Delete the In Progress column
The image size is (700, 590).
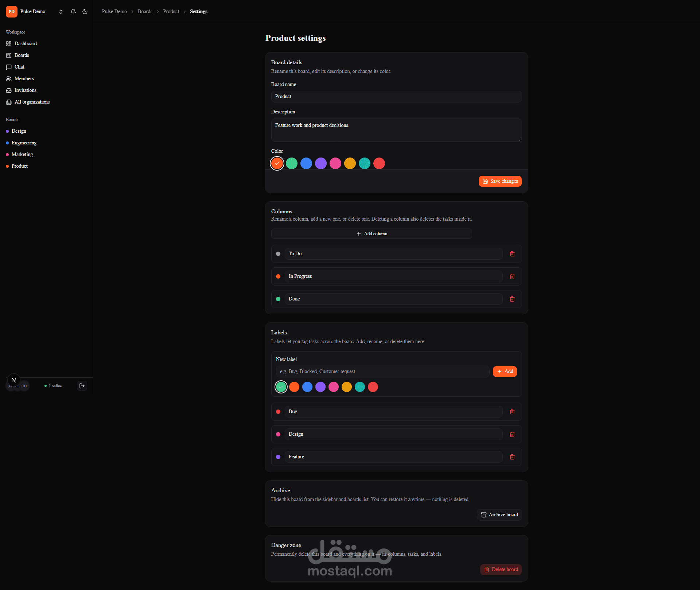tap(512, 276)
